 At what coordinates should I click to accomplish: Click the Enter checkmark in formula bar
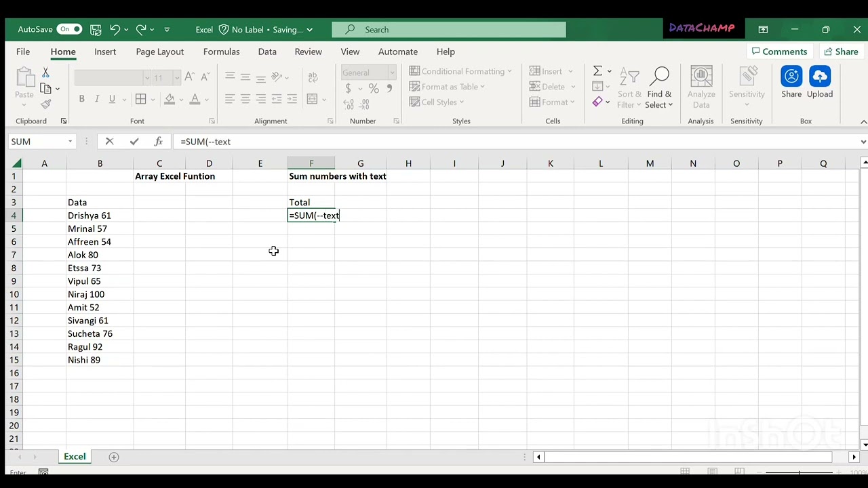click(x=134, y=142)
